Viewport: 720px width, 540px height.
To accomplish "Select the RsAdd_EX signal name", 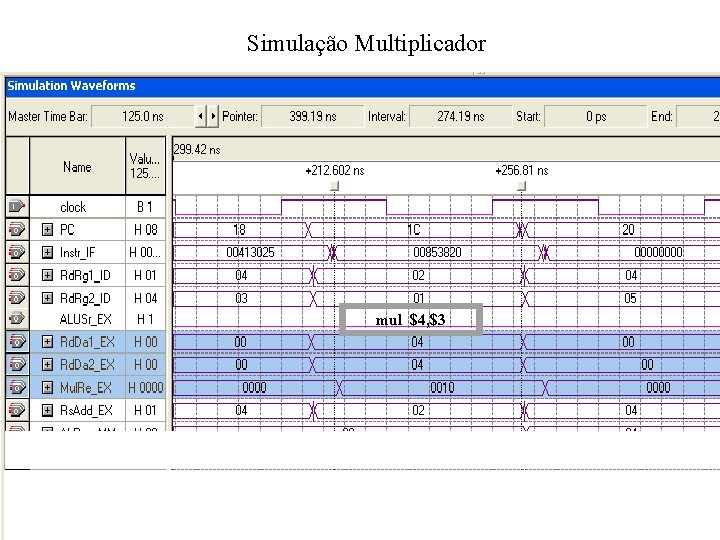I will 86,411.
